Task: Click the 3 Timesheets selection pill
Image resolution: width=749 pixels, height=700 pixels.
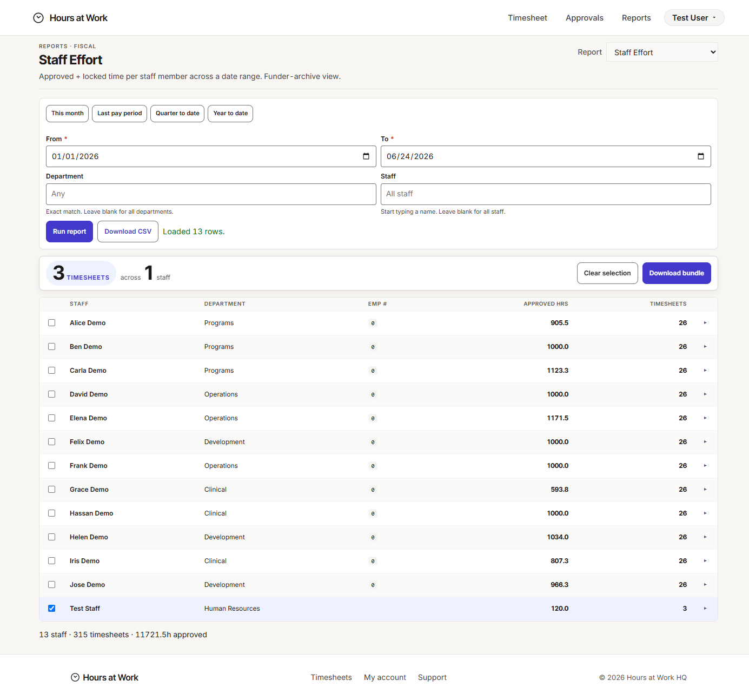Action: [x=81, y=273]
